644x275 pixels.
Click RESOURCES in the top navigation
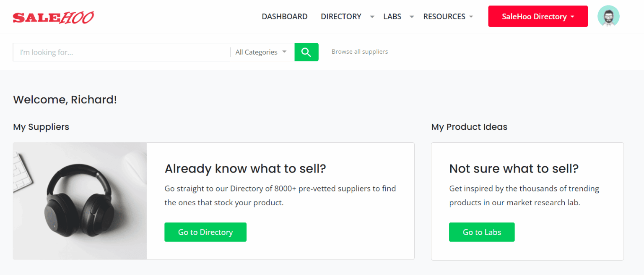point(444,16)
